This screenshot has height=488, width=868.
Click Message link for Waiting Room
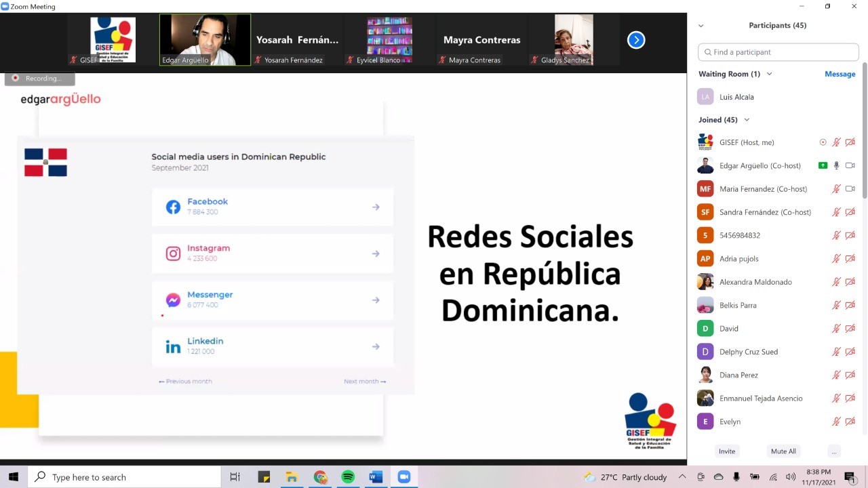pos(840,74)
